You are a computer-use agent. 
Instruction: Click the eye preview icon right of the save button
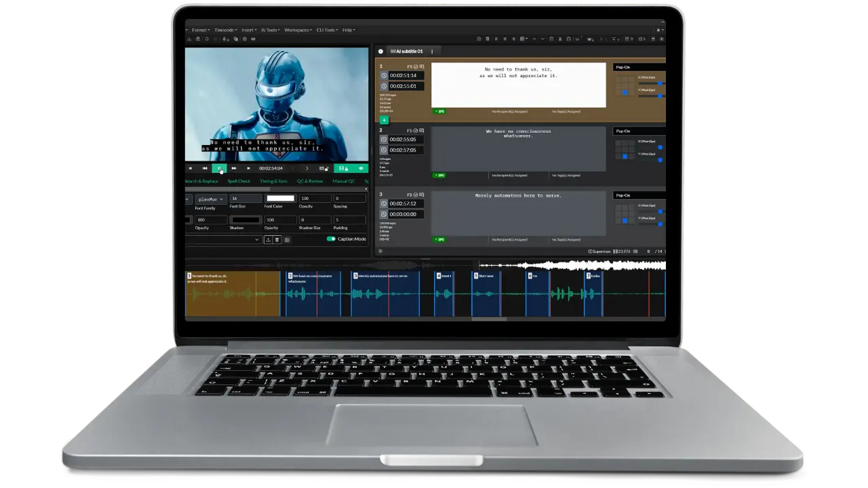click(x=361, y=169)
